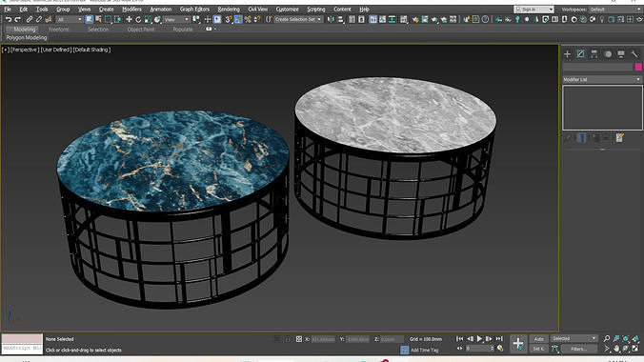Image resolution: width=644 pixels, height=362 pixels.
Task: Open the Utilities panel wrench icon
Action: 634,54
